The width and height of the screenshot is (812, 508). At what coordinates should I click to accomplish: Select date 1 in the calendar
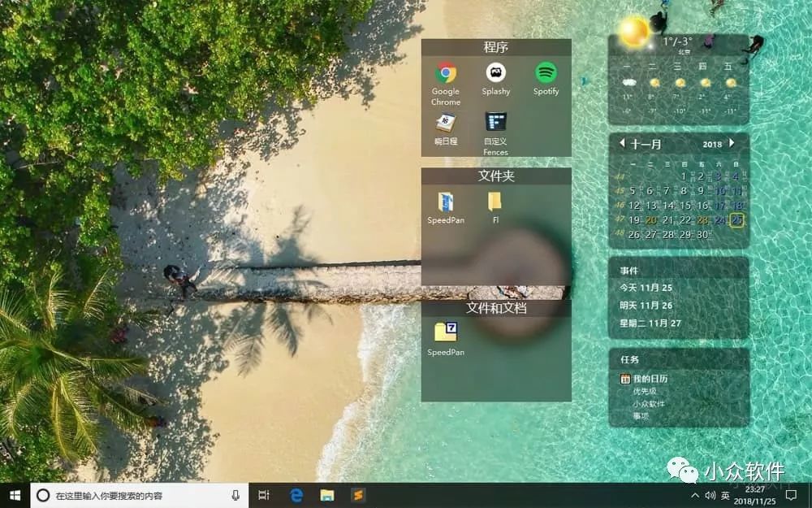pos(684,176)
